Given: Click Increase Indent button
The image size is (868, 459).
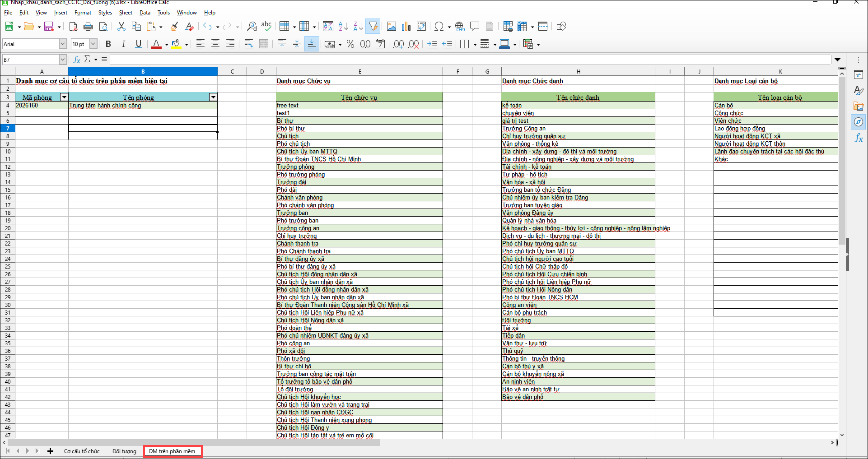Looking at the screenshot, I should click(x=432, y=44).
